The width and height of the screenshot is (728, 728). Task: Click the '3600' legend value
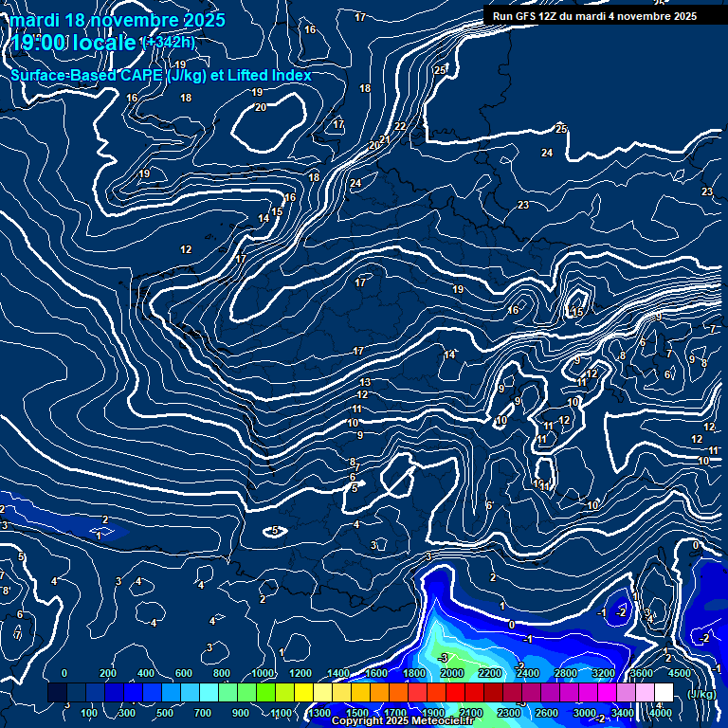tap(642, 673)
